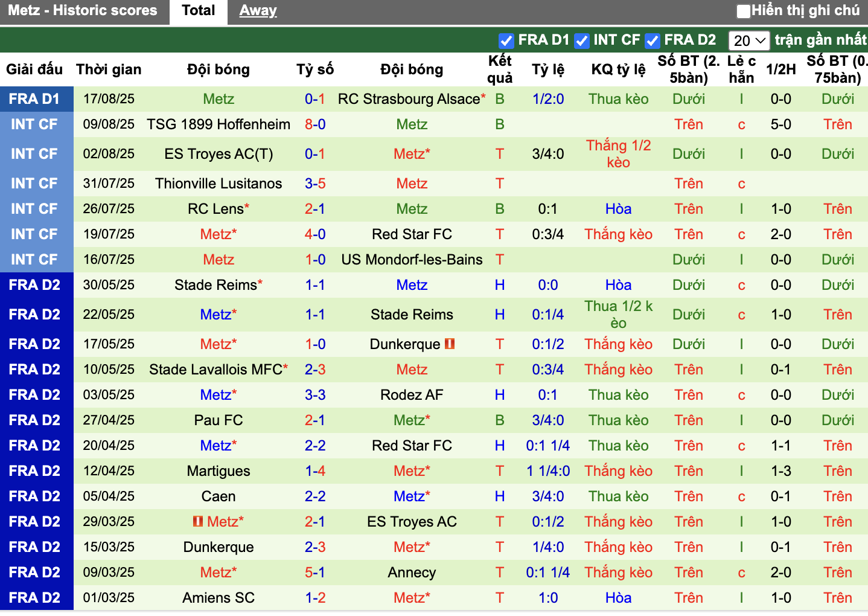Click the 1/2H column header
The width and height of the screenshot is (868, 616).
781,69
